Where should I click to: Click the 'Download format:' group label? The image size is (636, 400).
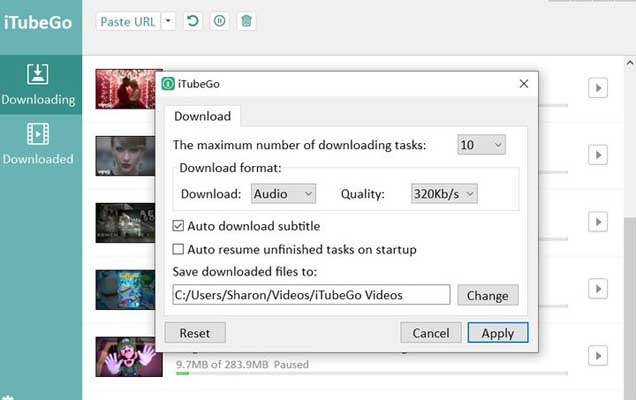(x=230, y=168)
